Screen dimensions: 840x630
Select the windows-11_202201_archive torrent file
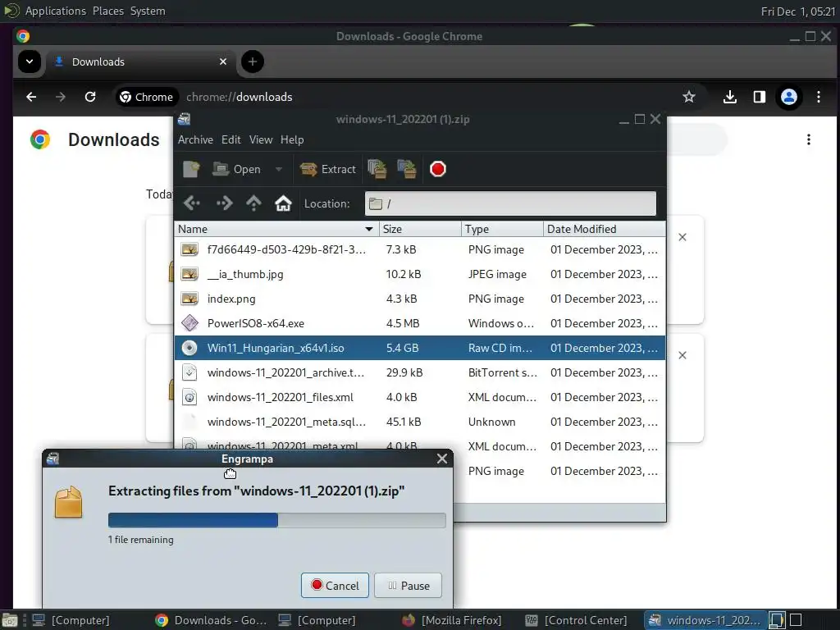pos(420,373)
